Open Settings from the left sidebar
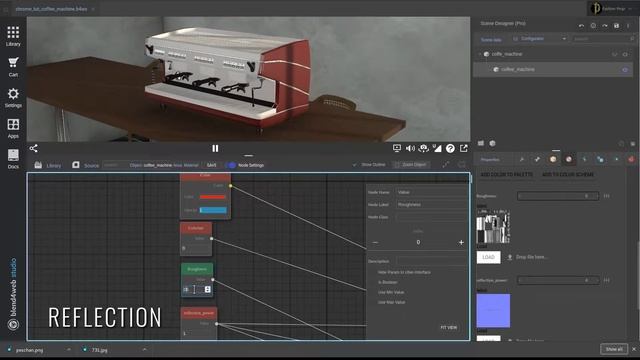Image resolution: width=640 pixels, height=360 pixels. (13, 98)
